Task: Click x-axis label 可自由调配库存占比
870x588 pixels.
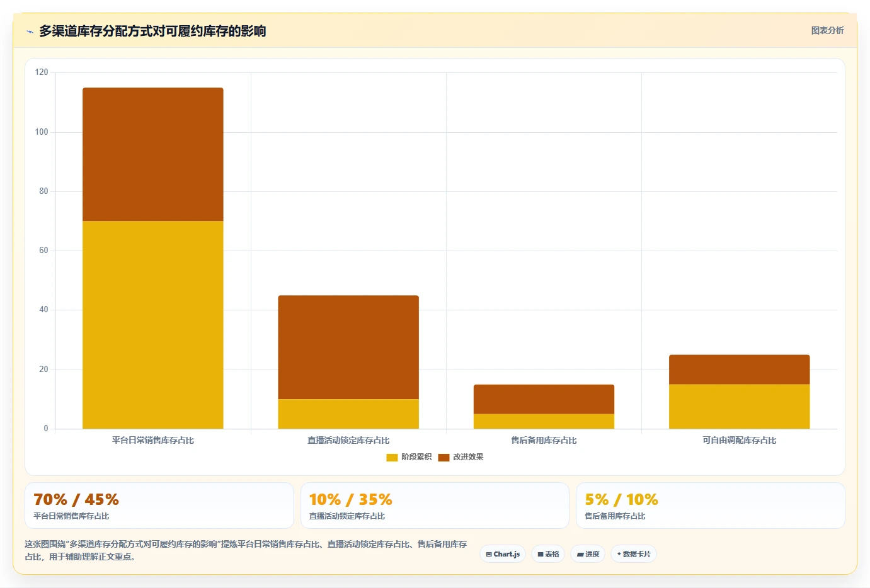Action: 740,440
